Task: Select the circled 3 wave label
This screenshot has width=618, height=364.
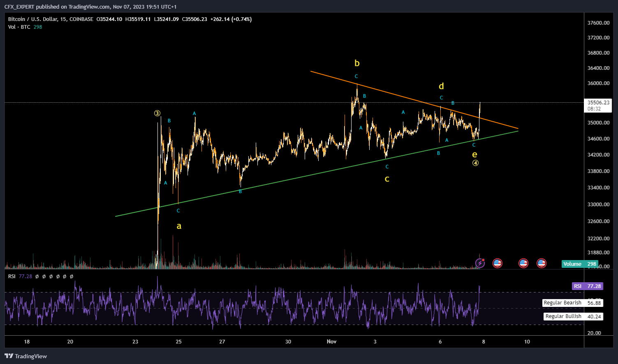Action: coord(157,113)
